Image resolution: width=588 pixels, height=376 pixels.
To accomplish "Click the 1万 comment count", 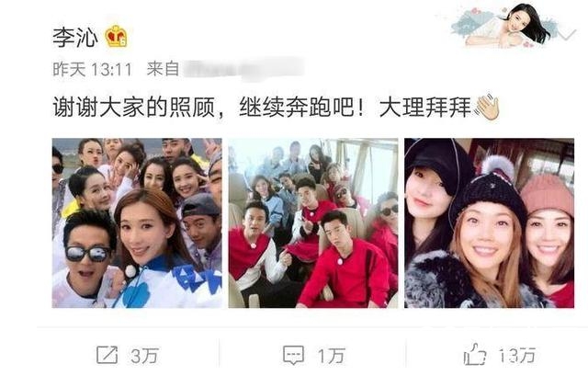I will click(331, 356).
